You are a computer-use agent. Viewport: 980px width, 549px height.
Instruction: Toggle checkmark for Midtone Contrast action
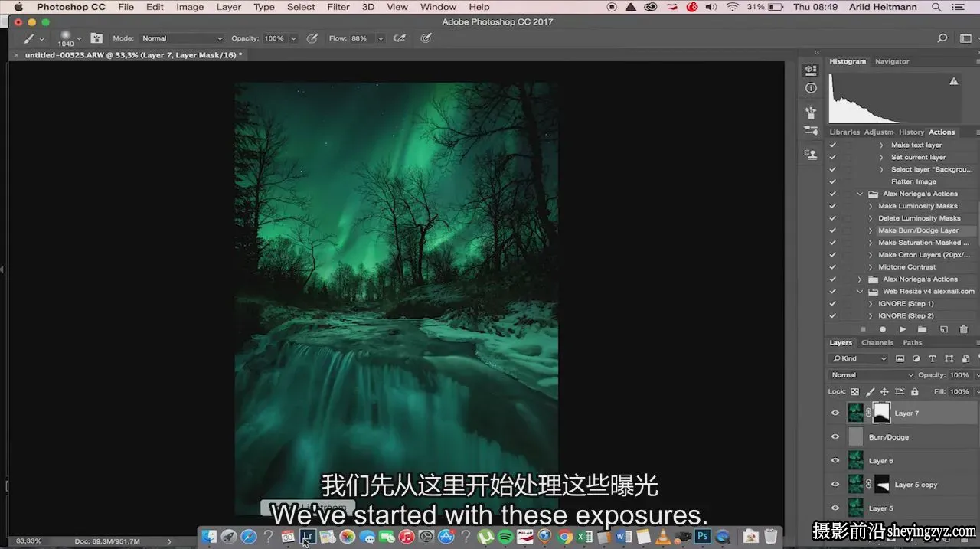[832, 266]
